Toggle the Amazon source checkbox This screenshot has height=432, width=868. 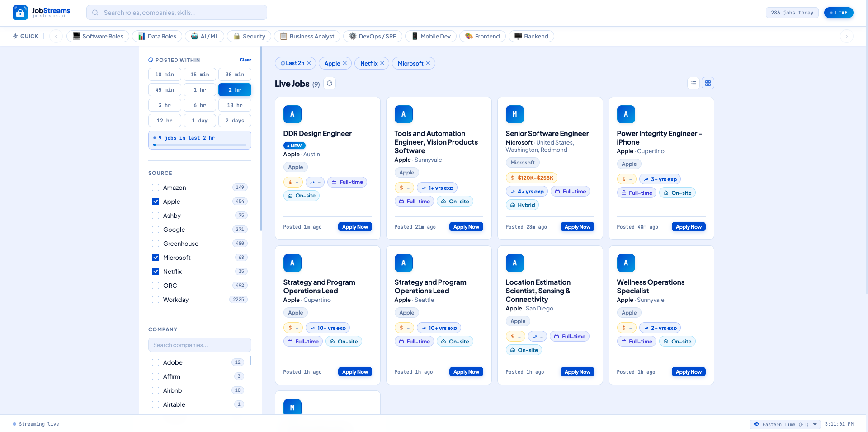(x=156, y=188)
